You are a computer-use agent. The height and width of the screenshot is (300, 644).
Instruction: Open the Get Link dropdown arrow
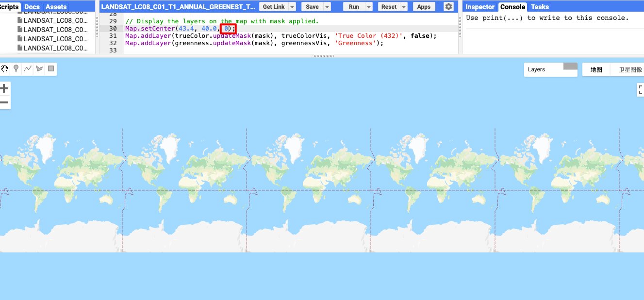pyautogui.click(x=292, y=7)
